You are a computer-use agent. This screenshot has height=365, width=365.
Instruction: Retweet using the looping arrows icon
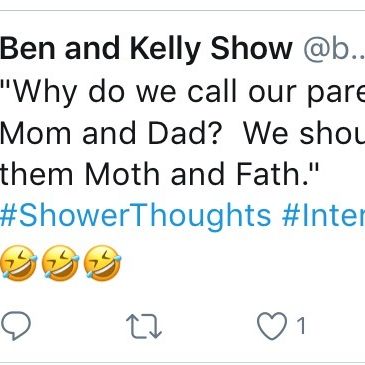(144, 327)
